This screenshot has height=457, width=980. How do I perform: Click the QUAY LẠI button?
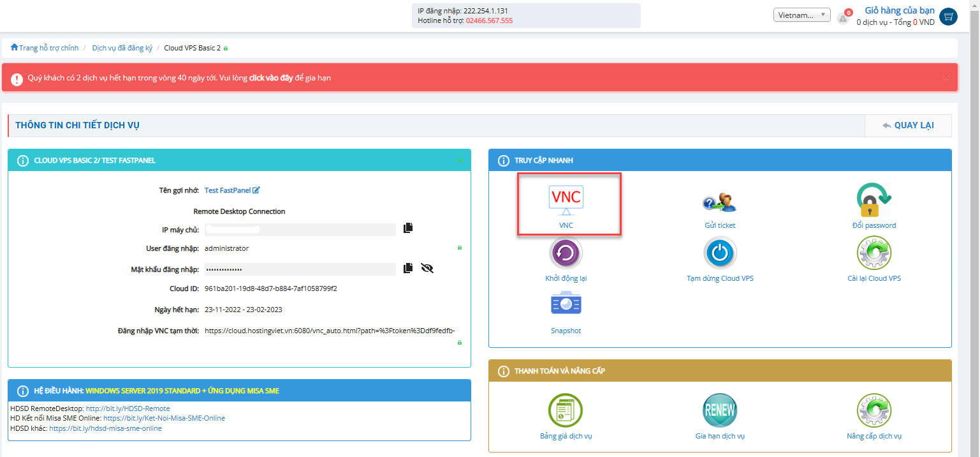coord(908,126)
